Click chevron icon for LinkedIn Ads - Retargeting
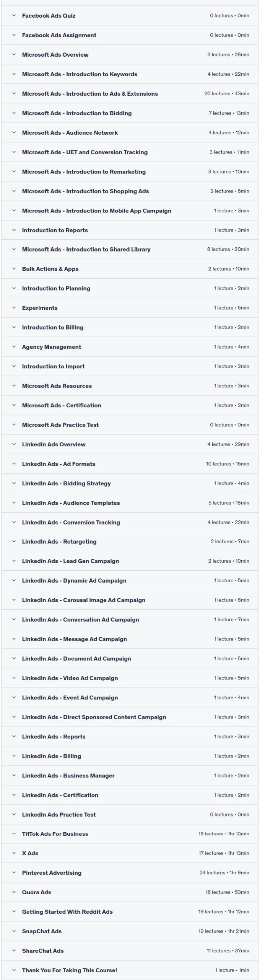 click(14, 542)
